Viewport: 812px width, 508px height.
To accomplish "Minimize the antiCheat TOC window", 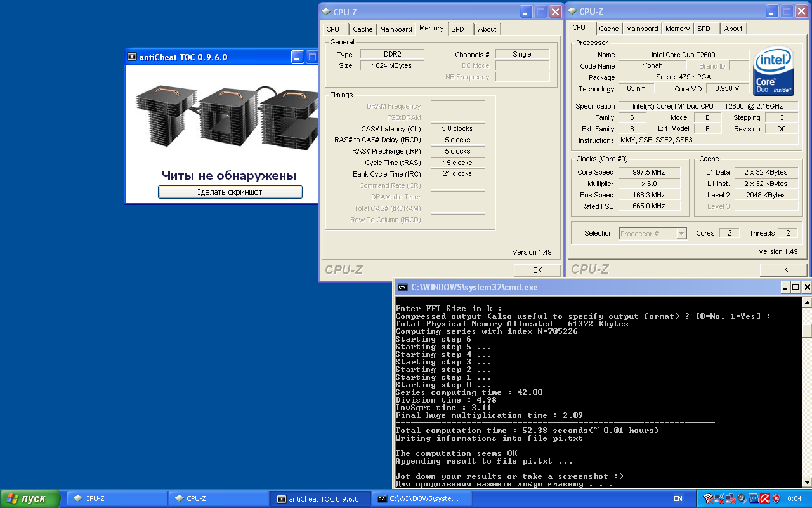I will pyautogui.click(x=298, y=57).
